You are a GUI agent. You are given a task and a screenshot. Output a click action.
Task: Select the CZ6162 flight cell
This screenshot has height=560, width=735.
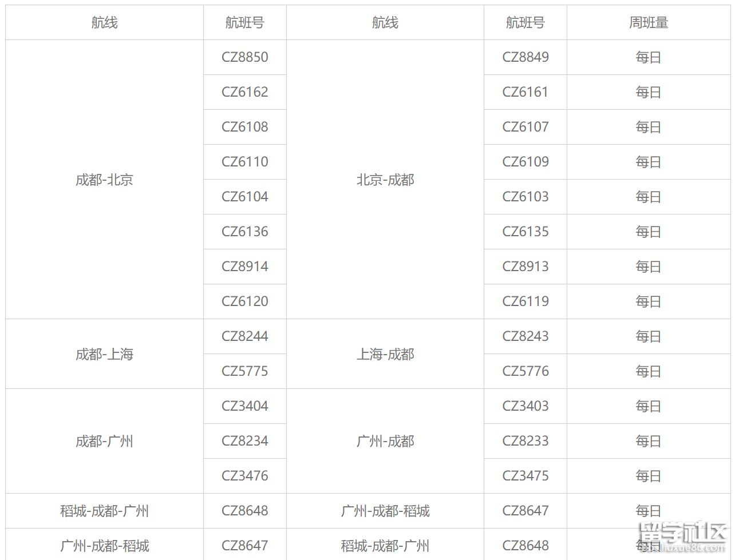click(244, 92)
